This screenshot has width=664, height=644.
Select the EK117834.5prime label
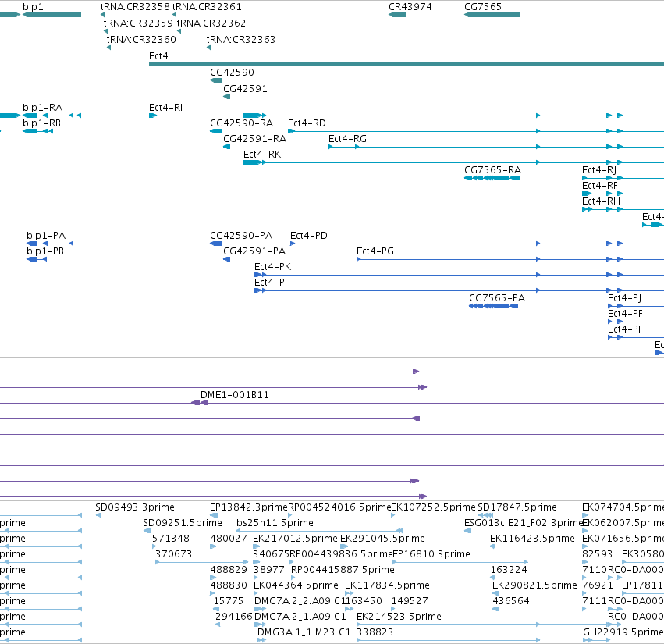coord(387,586)
